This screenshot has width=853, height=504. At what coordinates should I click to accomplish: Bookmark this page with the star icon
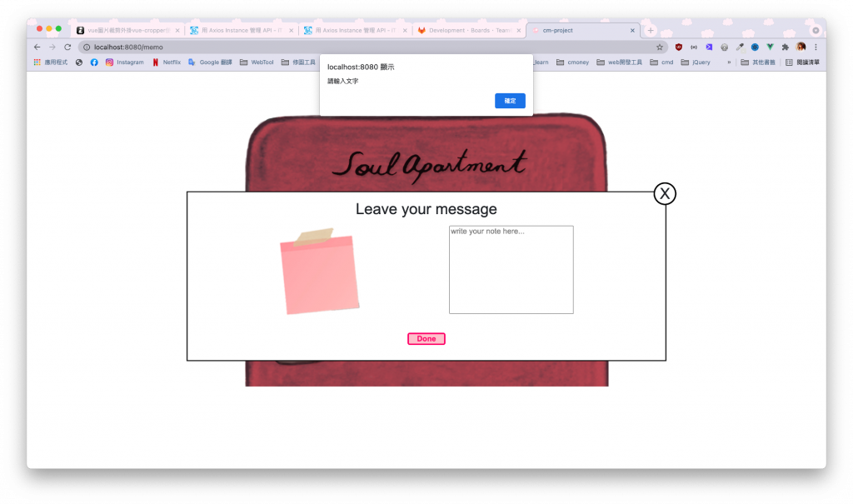coord(660,47)
